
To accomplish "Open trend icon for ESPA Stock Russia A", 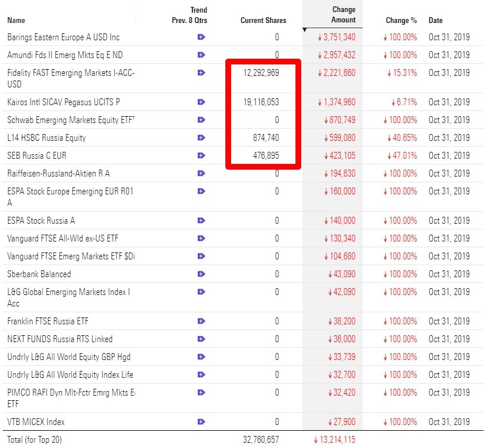I will click(201, 221).
